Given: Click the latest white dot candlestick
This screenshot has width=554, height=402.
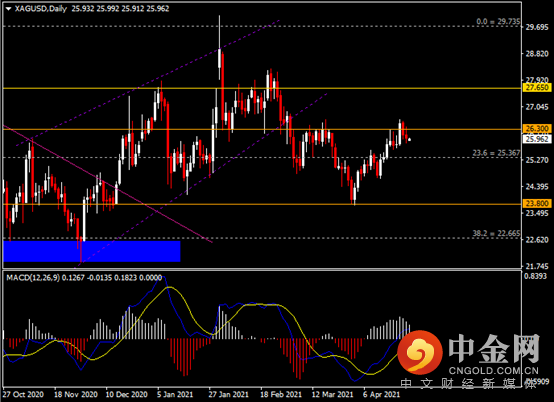Looking at the screenshot, I should (x=409, y=140).
